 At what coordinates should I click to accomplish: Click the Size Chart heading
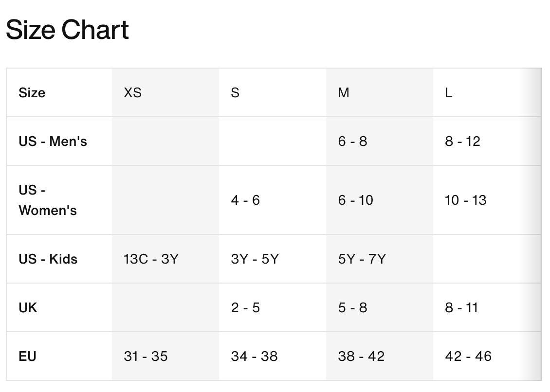point(67,30)
